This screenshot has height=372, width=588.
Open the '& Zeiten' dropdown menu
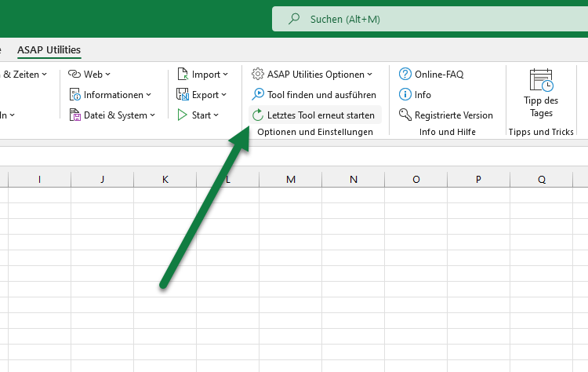pos(24,75)
